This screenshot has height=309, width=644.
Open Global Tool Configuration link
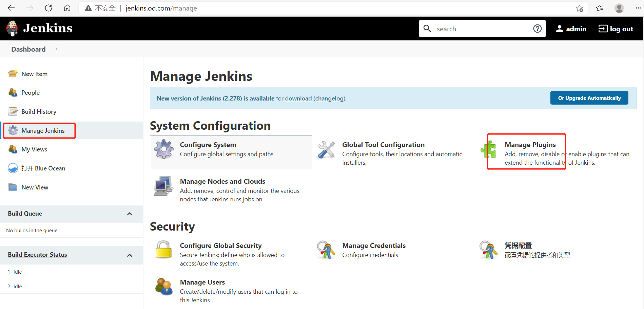pyautogui.click(x=383, y=145)
